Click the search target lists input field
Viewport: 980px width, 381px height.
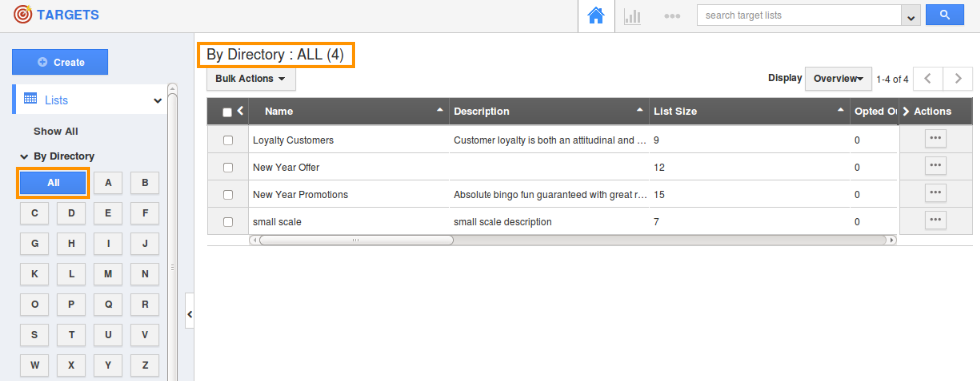tap(799, 16)
